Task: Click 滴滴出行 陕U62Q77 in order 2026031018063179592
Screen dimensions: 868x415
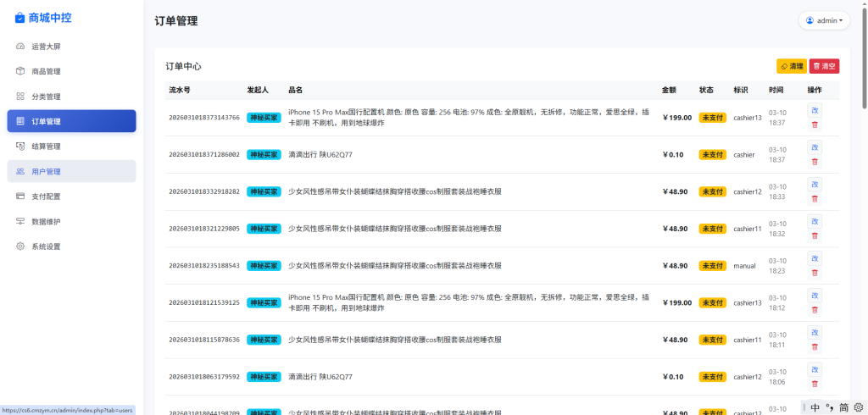Action: coord(320,378)
